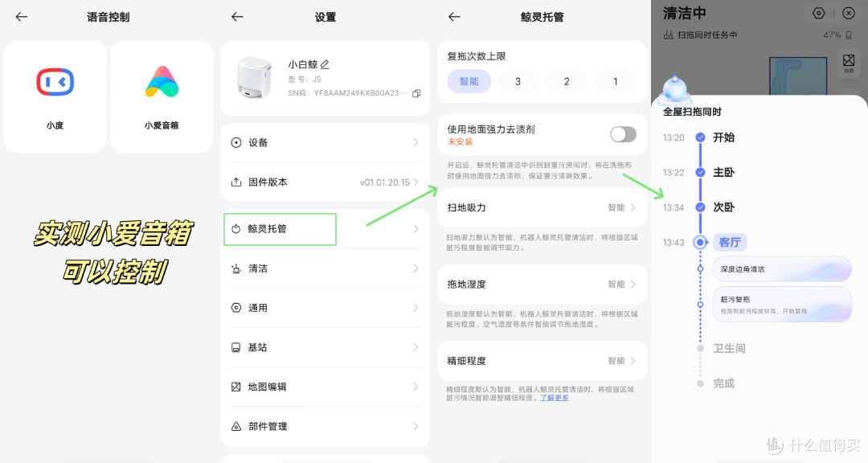Edit the 小白鲸 device name pencil

325,64
